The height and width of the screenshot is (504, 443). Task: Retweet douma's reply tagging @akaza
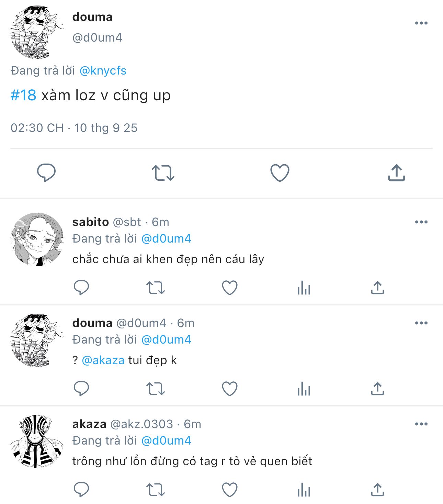coord(156,389)
